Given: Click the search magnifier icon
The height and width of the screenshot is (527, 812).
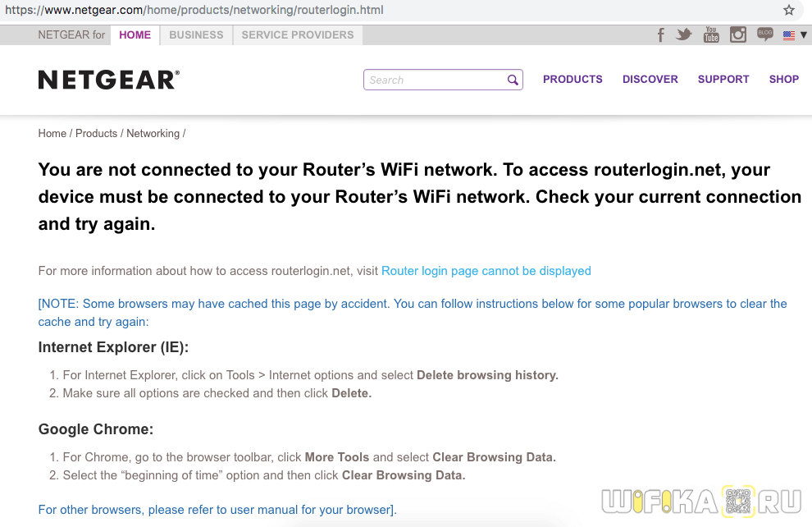Looking at the screenshot, I should click(x=513, y=80).
